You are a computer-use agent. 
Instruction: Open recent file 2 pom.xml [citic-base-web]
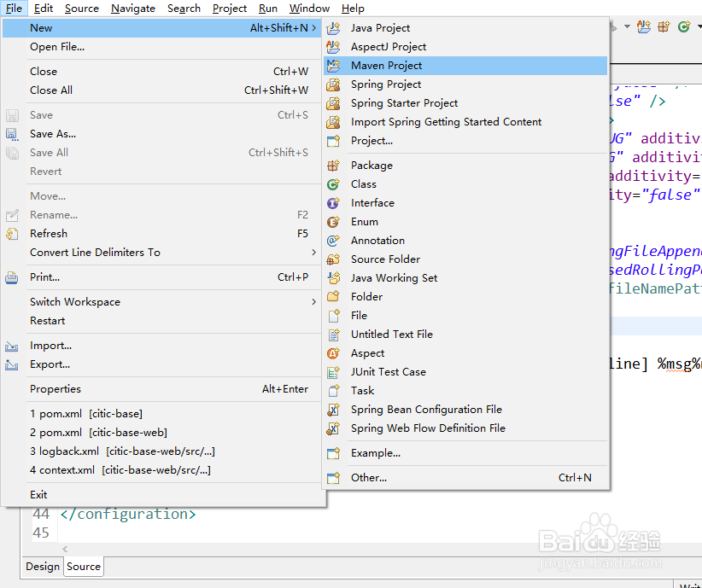[162, 433]
